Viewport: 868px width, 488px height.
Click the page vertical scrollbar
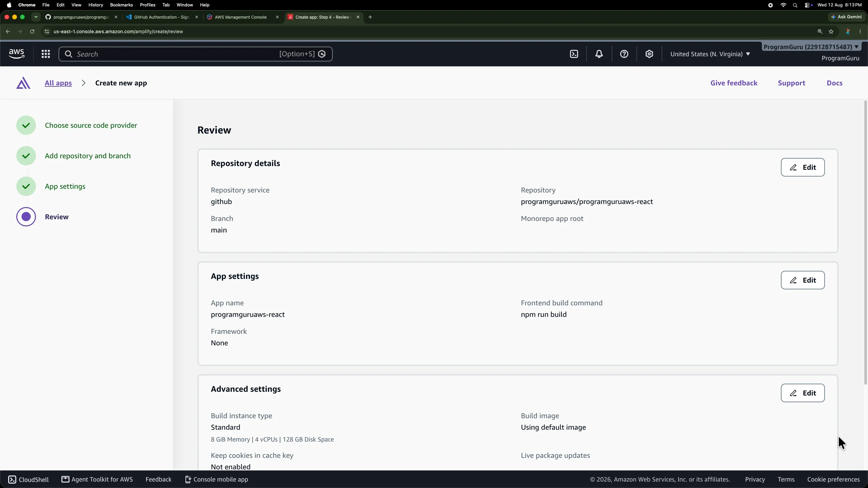click(865, 242)
